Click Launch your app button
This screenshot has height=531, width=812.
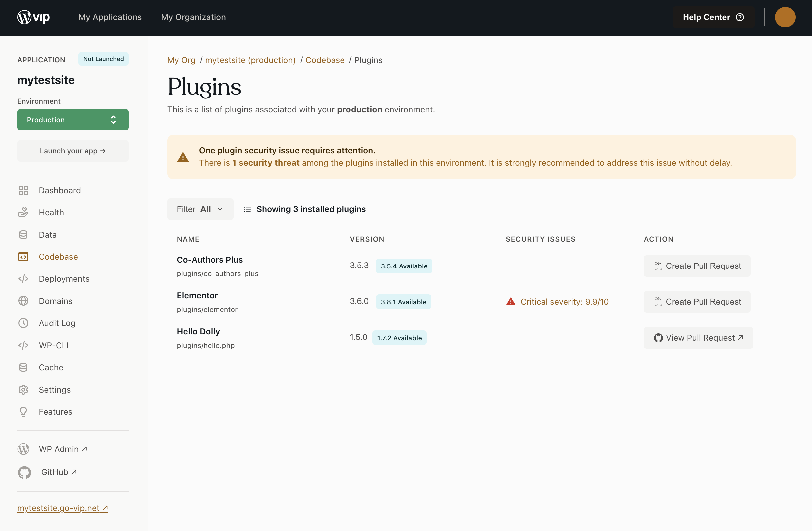(x=73, y=151)
